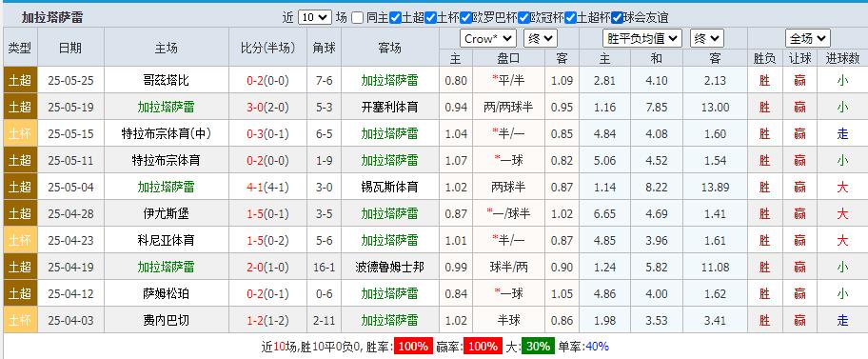Click the 加拉塔萨雷 team title heading

(52, 18)
